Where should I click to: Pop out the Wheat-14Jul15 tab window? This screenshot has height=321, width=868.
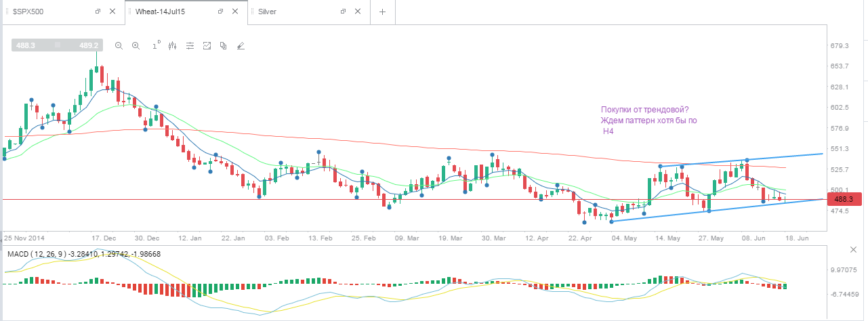pyautogui.click(x=220, y=12)
